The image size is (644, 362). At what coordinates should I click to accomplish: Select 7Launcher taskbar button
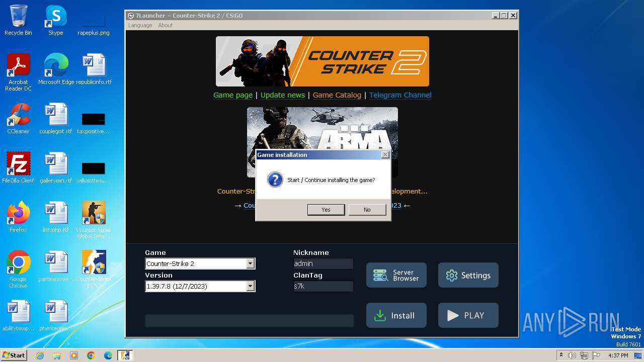coord(125,355)
